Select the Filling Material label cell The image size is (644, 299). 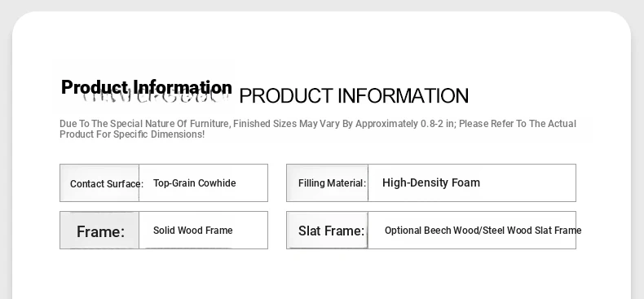tap(328, 182)
